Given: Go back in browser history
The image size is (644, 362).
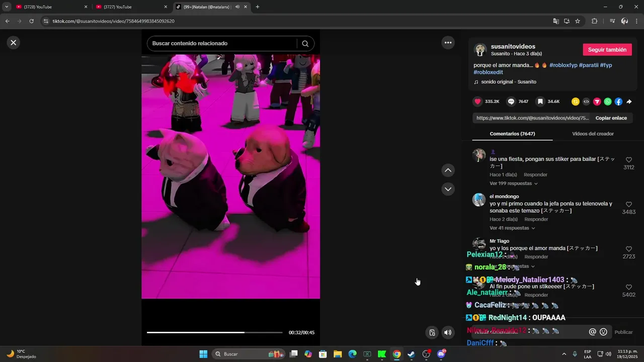Looking at the screenshot, I should (x=7, y=21).
